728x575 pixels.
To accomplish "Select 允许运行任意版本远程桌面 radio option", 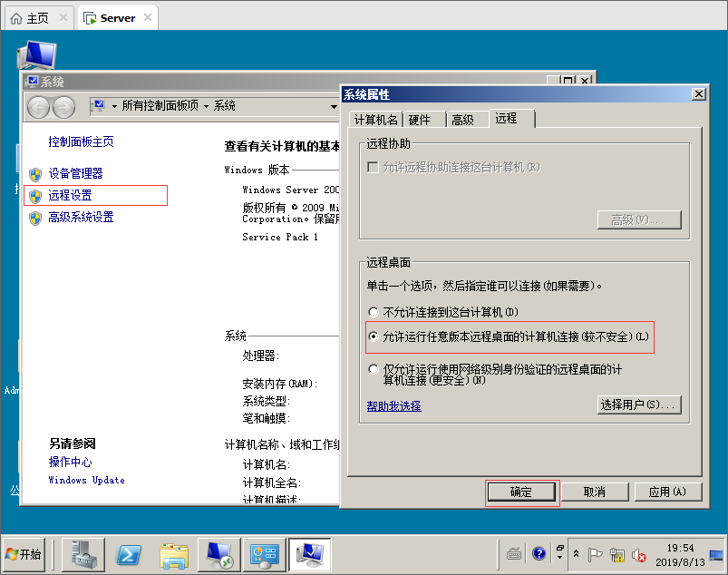I will point(374,336).
